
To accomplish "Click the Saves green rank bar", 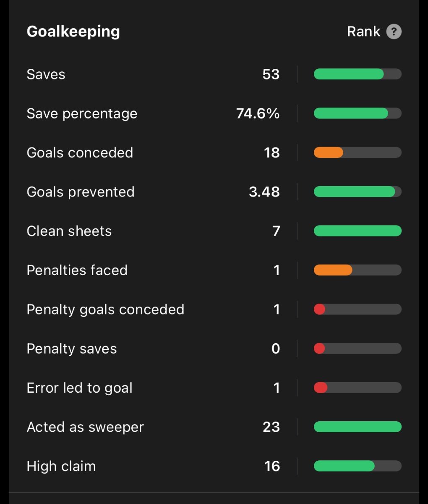I will (349, 74).
